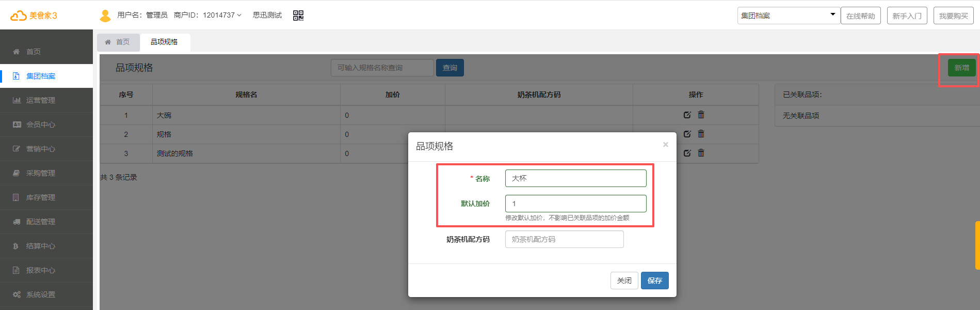Click the edit icon for row 大碗
The width and height of the screenshot is (980, 310).
coord(687,115)
